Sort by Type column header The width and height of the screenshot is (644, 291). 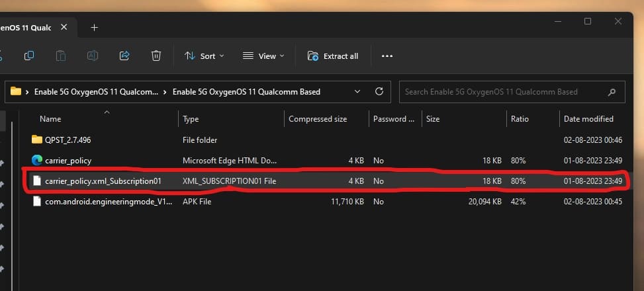click(x=191, y=119)
